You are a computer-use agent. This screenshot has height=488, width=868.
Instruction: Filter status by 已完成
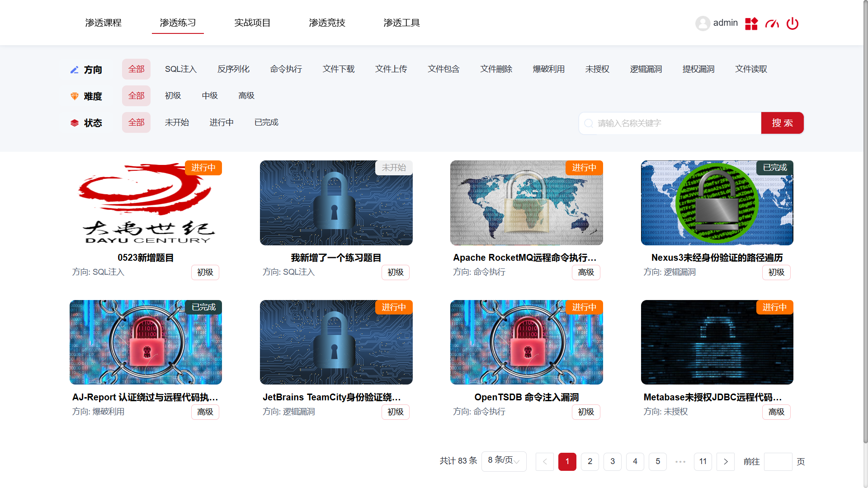click(x=266, y=122)
